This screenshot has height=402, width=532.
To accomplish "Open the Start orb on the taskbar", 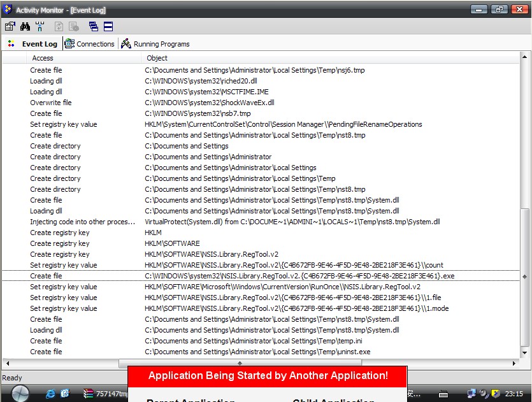I will (20, 394).
